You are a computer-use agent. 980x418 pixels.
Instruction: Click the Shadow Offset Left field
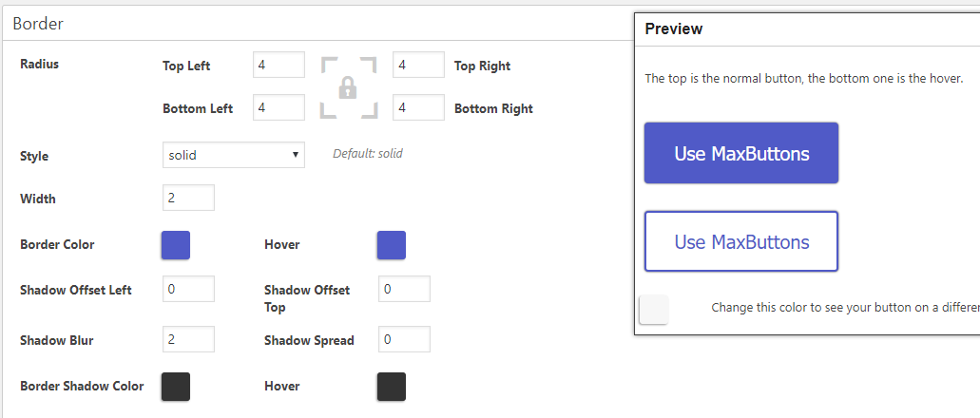(188, 289)
